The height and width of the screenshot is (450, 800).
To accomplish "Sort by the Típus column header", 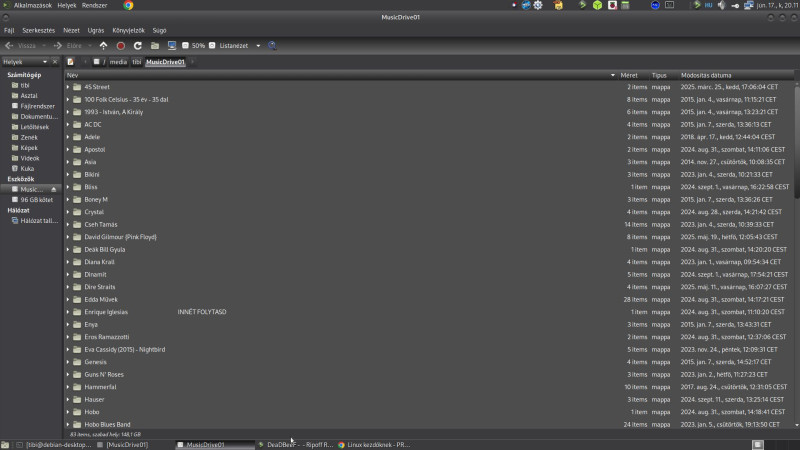I will pyautogui.click(x=663, y=75).
